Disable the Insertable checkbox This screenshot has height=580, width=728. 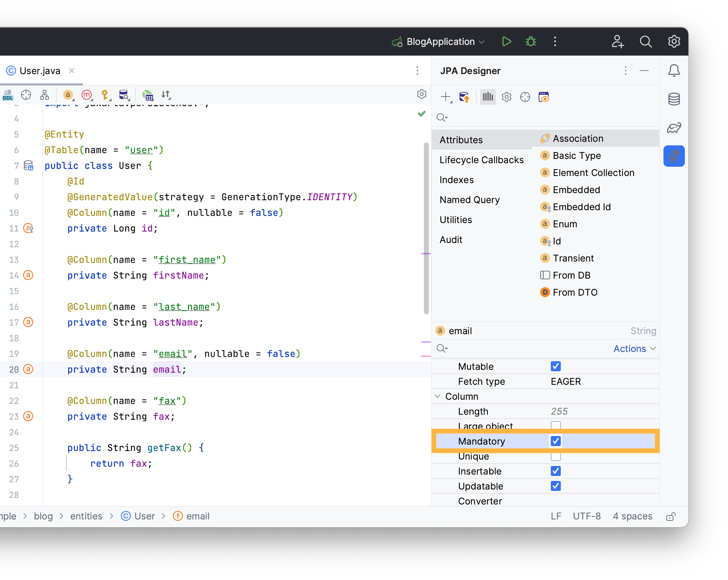click(x=555, y=471)
